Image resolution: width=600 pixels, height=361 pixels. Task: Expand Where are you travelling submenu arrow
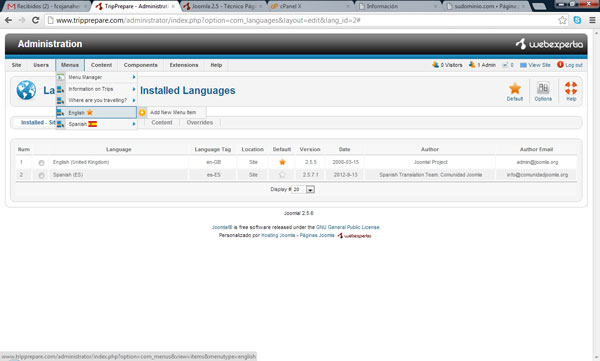(x=134, y=100)
